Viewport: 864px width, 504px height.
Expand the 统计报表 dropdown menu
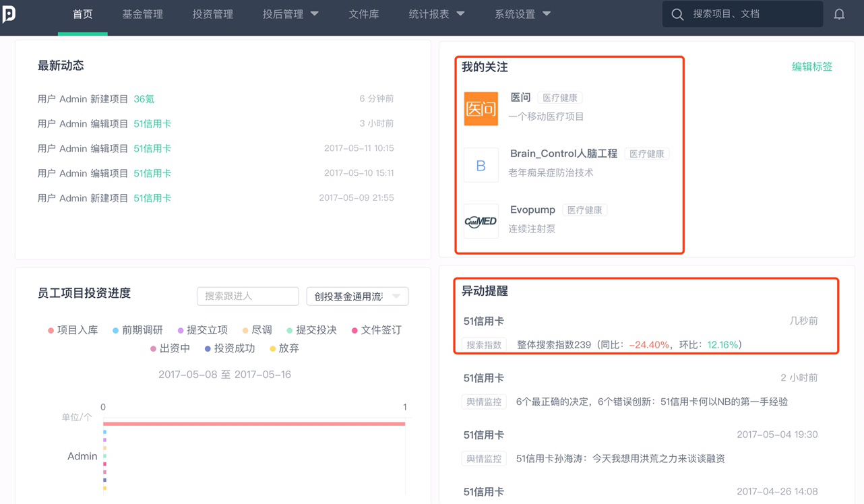click(436, 14)
